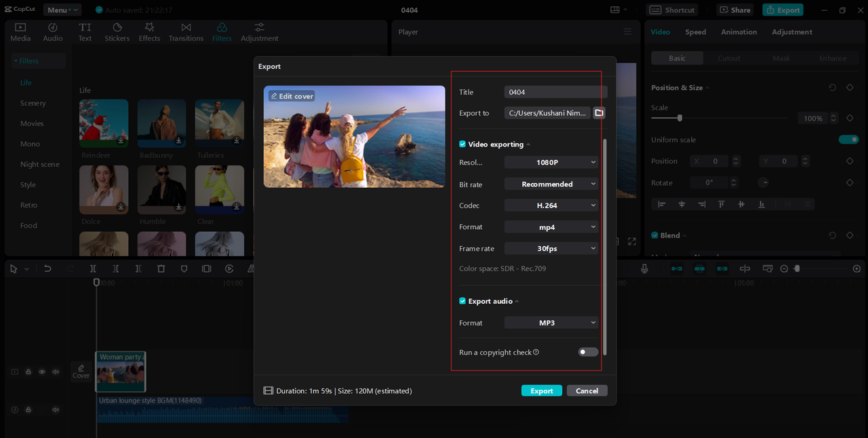The height and width of the screenshot is (438, 868).
Task: Uncheck the Video exporting checkbox
Action: [x=462, y=144]
